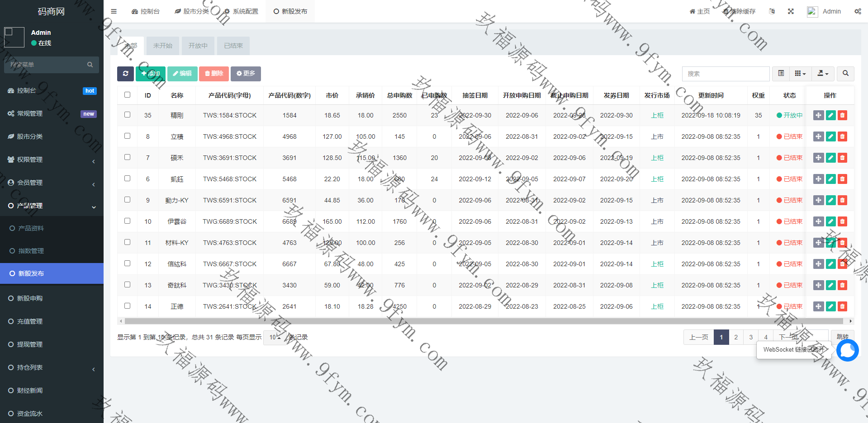Expand the 权限管理 sidebar menu
Viewport: 868px width, 423px height.
[52, 160]
